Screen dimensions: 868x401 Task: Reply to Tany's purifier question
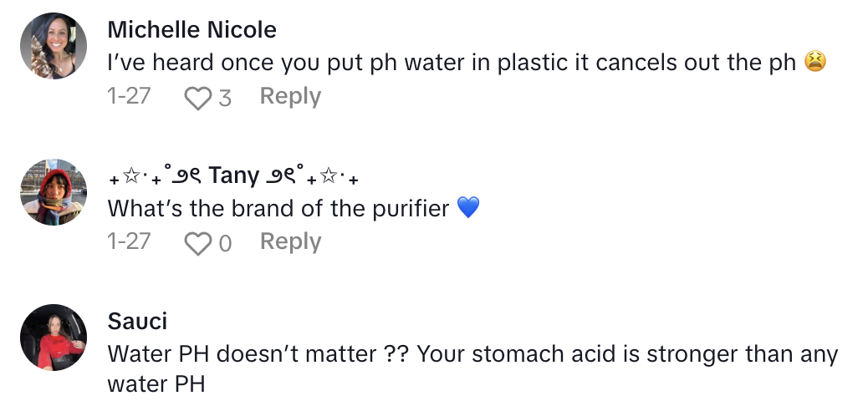[290, 241]
